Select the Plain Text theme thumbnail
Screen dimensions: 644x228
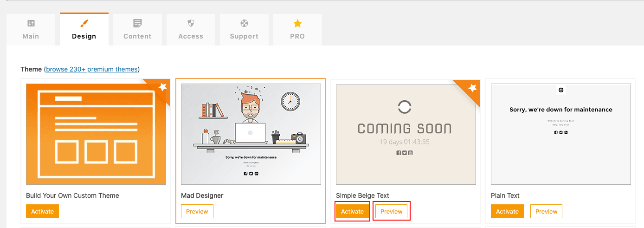click(x=560, y=134)
